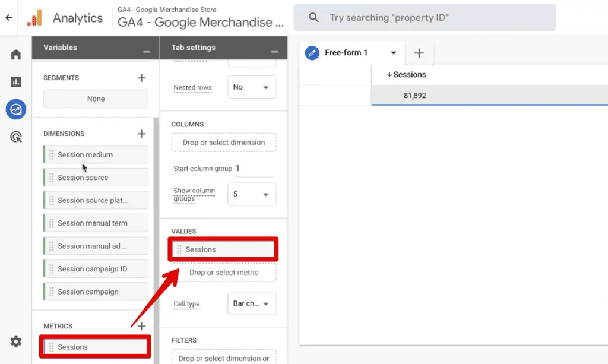This screenshot has height=364, width=608.
Task: Create a new tab with the plus button
Action: tap(419, 53)
